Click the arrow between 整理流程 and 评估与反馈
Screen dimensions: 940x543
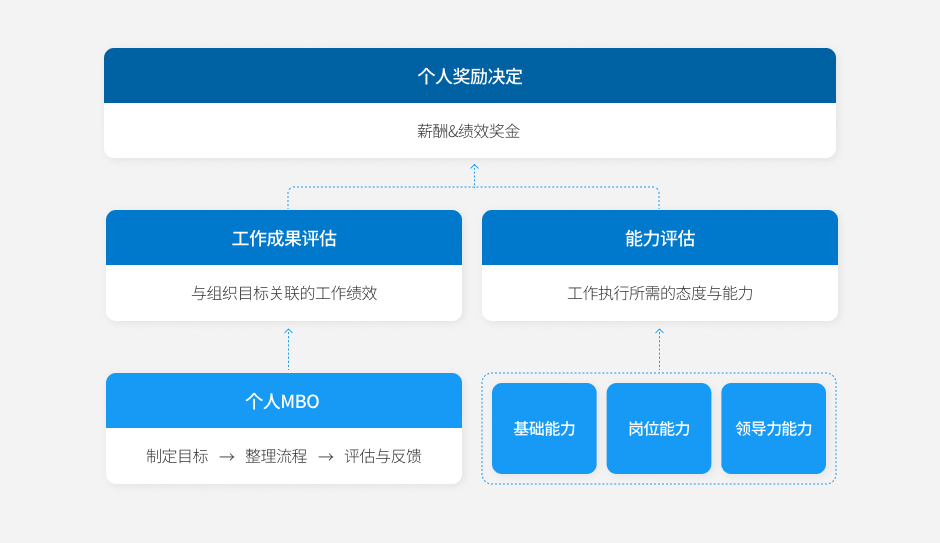pyautogui.click(x=326, y=457)
